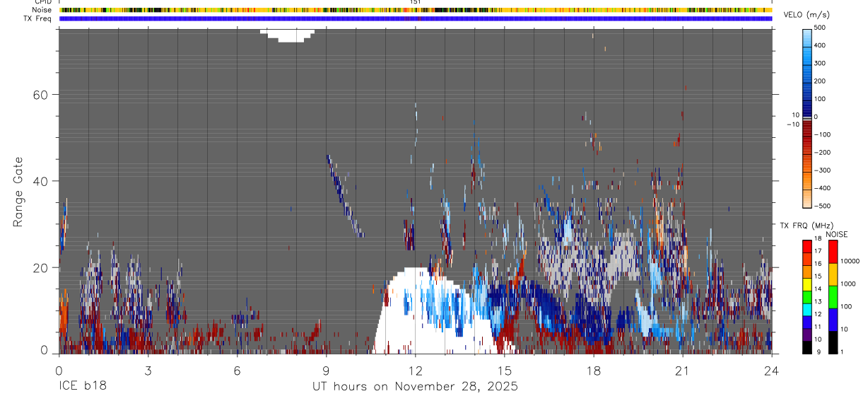Pick the cyan 12–13 MHz TX FRQ swatch
This screenshot has height=401, width=868.
[x=807, y=308]
